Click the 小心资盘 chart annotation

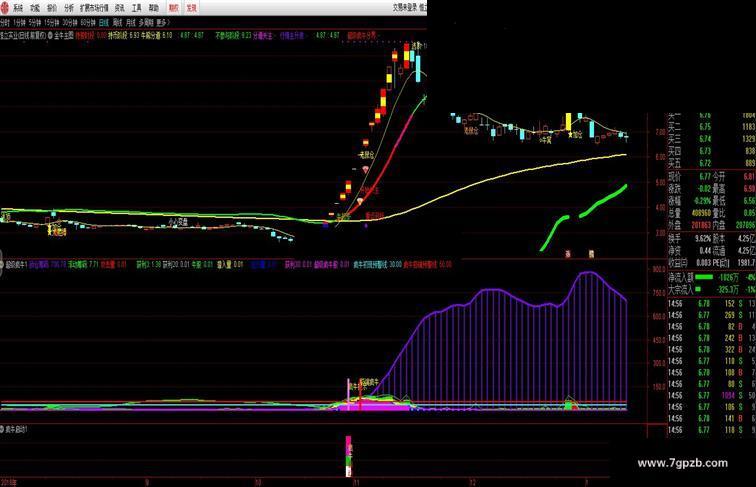(178, 222)
